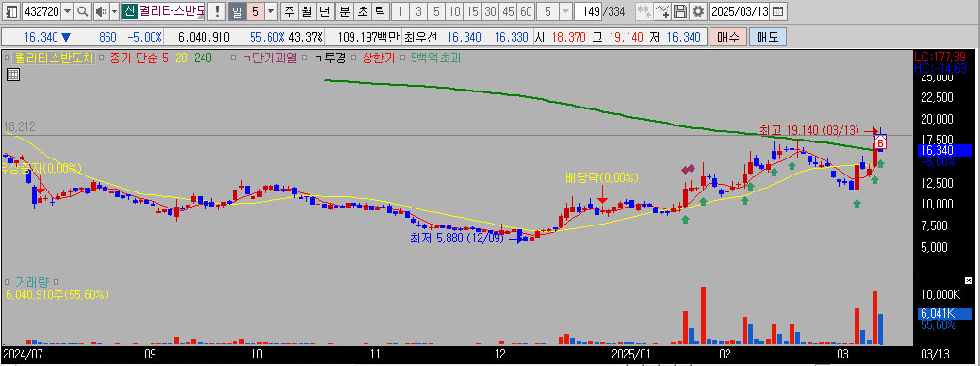Image resolution: width=980 pixels, height=366 pixels.
Task: Select the 3 interval button
Action: (x=418, y=10)
